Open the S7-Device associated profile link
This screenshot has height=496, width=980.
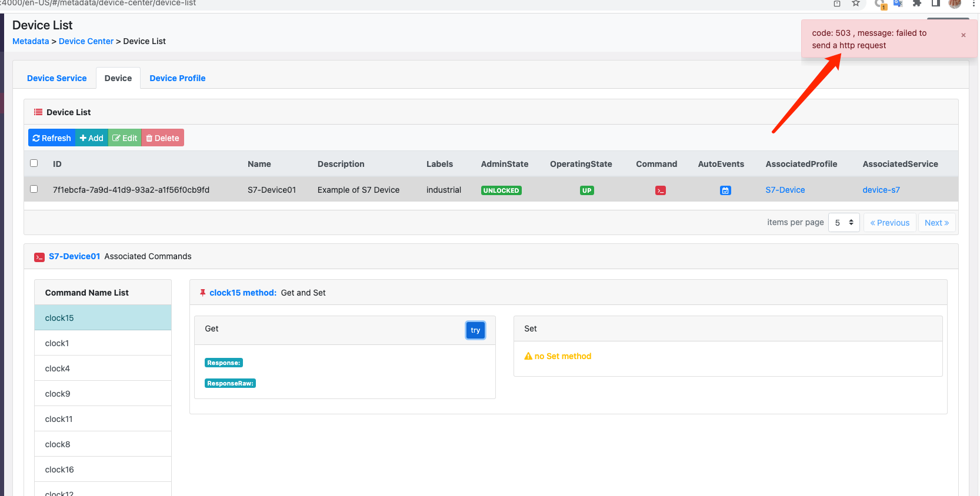785,190
